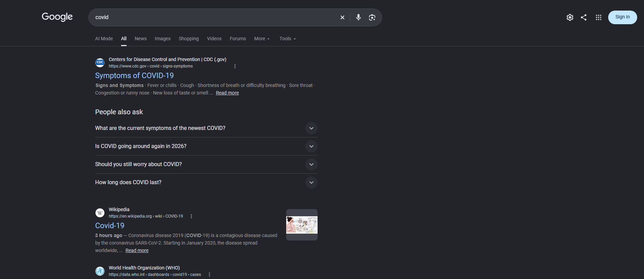644x279 pixels.
Task: Open the three-dot menu for the CDC result
Action: click(x=235, y=66)
